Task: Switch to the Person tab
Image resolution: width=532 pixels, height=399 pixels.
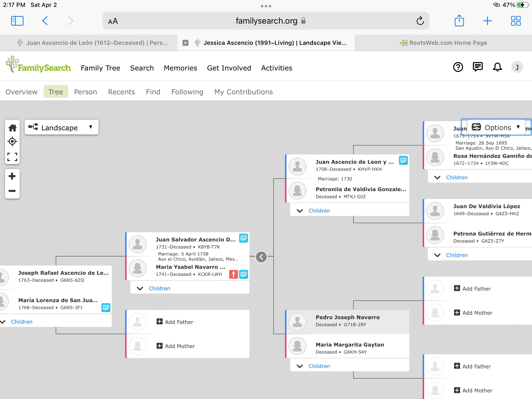Action: (85, 92)
